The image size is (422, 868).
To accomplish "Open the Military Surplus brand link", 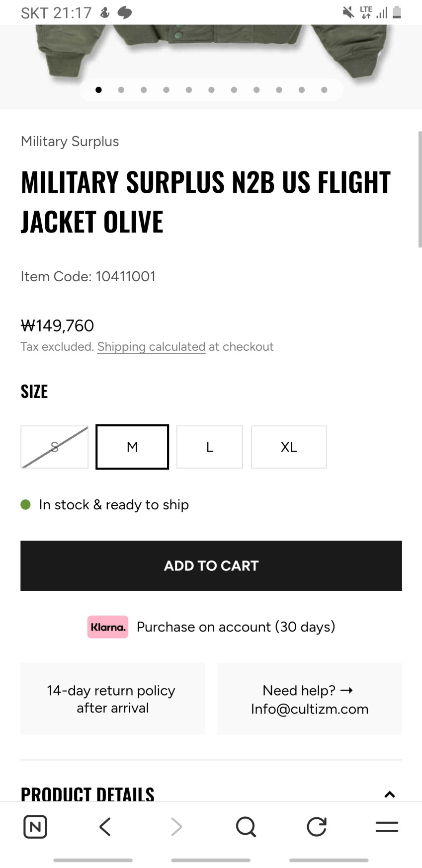I will 70,142.
